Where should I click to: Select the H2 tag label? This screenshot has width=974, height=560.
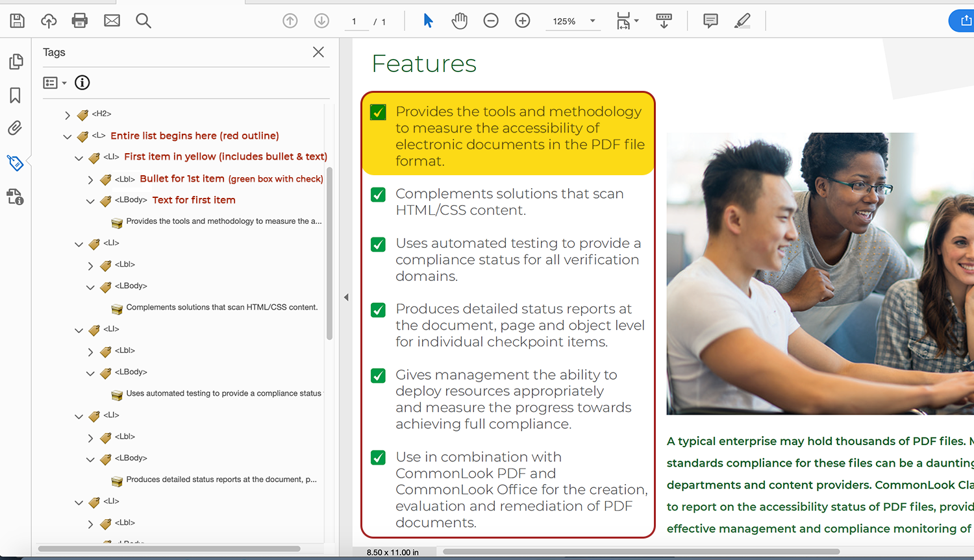point(101,114)
